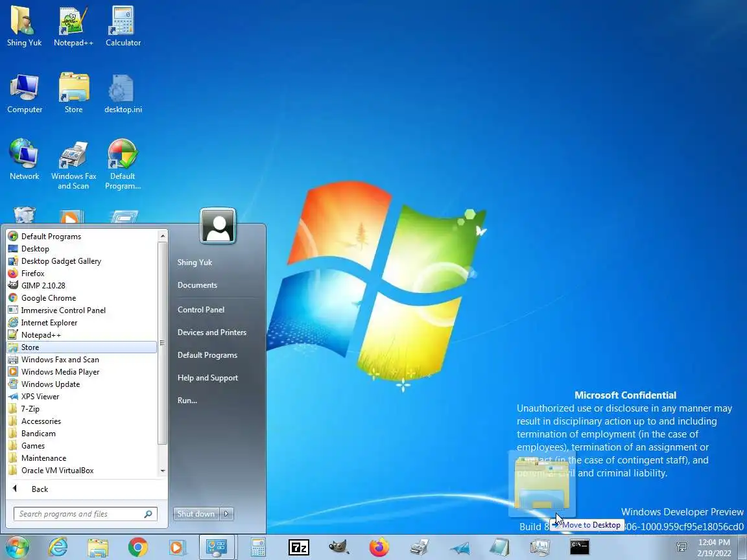Open the Shut down options arrow
The width and height of the screenshot is (747, 560).
[227, 514]
